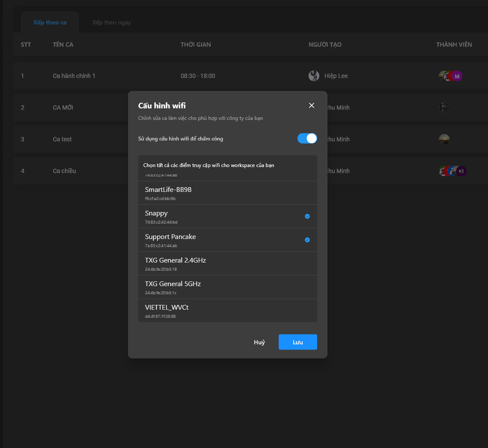Close the Cấu hình wifi dialog
The height and width of the screenshot is (448, 488).
[x=312, y=105]
